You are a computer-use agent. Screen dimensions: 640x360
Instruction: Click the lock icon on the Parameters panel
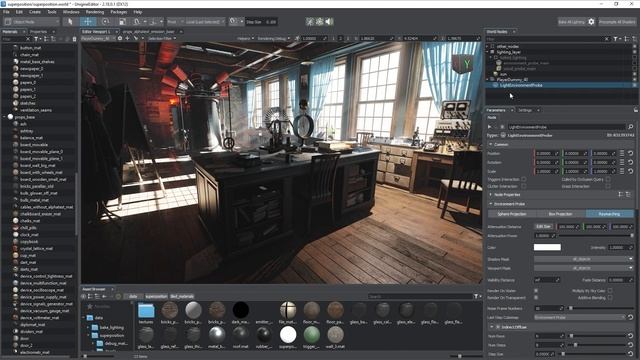(x=636, y=110)
